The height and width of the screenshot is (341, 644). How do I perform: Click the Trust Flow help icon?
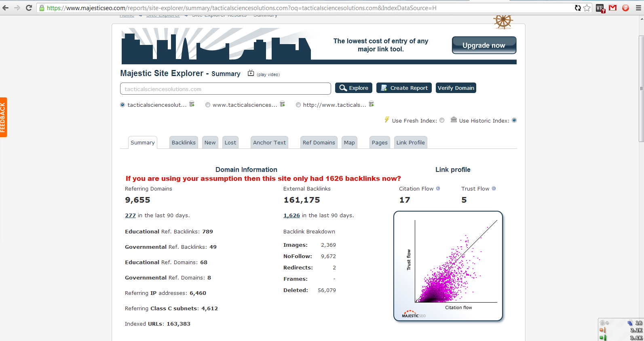coord(494,189)
